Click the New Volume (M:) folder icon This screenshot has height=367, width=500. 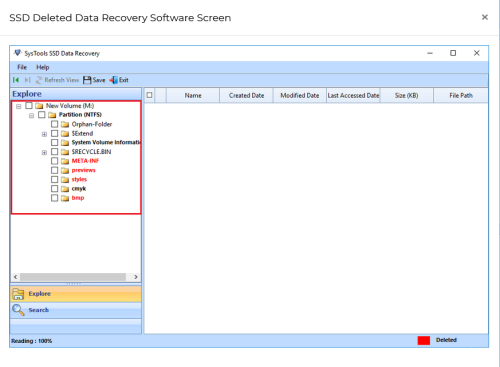[39, 106]
